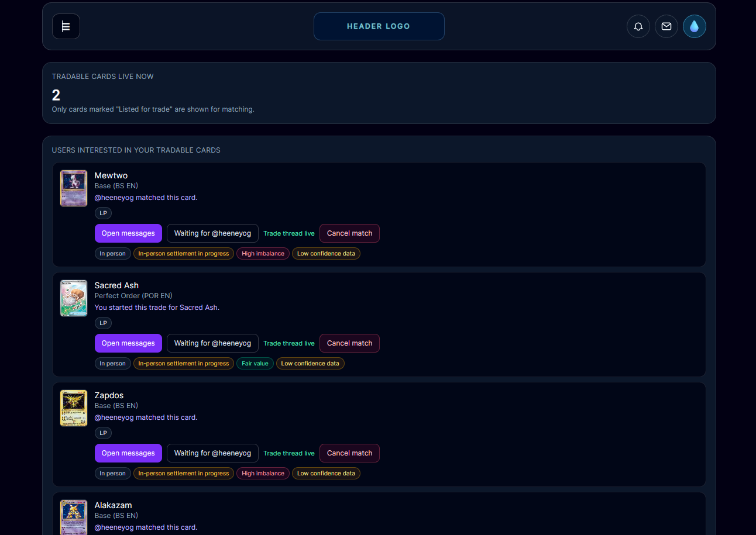This screenshot has width=756, height=535.
Task: Click Low confidence data tag on Sacred Ash
Action: pos(310,364)
